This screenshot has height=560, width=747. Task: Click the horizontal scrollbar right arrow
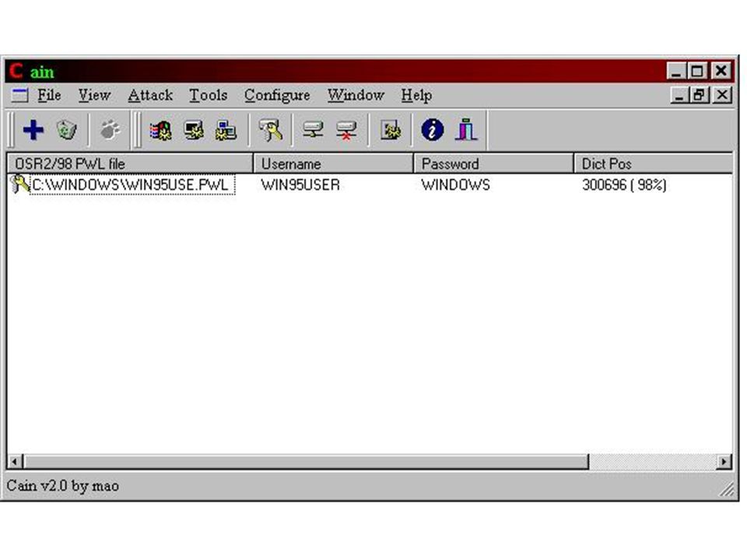[x=724, y=461]
